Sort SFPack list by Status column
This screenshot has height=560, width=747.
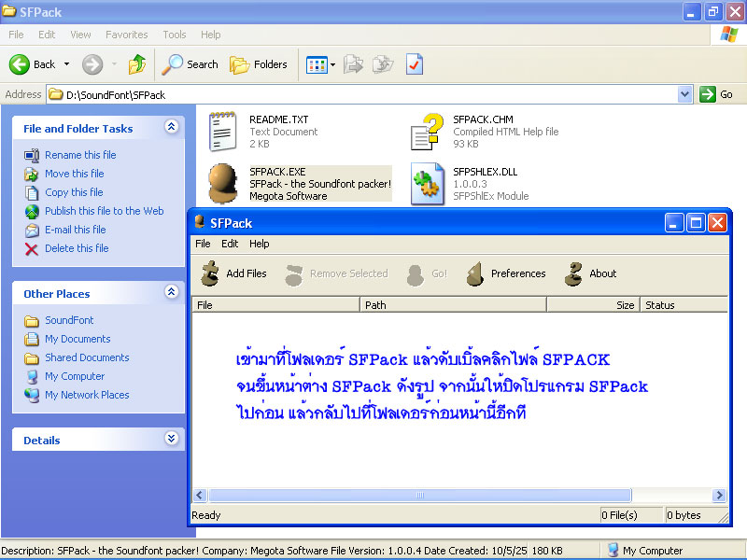pos(684,305)
